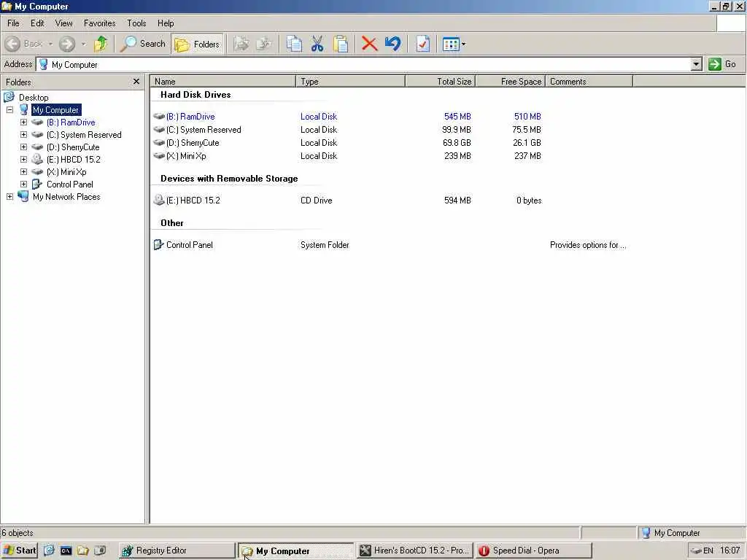Expand My Network Places node
The height and width of the screenshot is (560, 747).
(9, 197)
